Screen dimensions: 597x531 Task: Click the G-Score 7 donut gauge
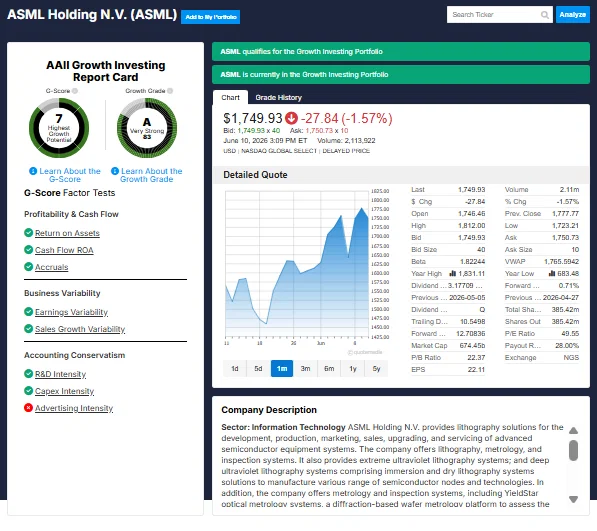59,128
